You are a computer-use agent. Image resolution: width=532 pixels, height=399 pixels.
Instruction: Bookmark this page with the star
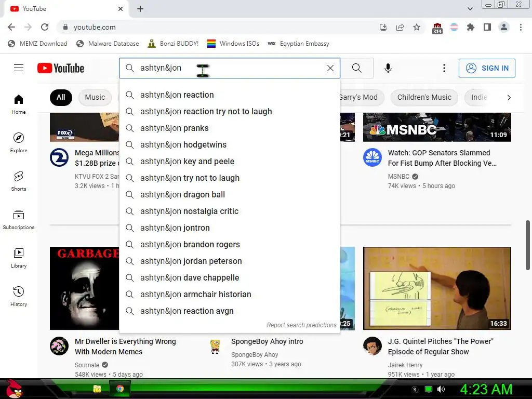pos(417,27)
